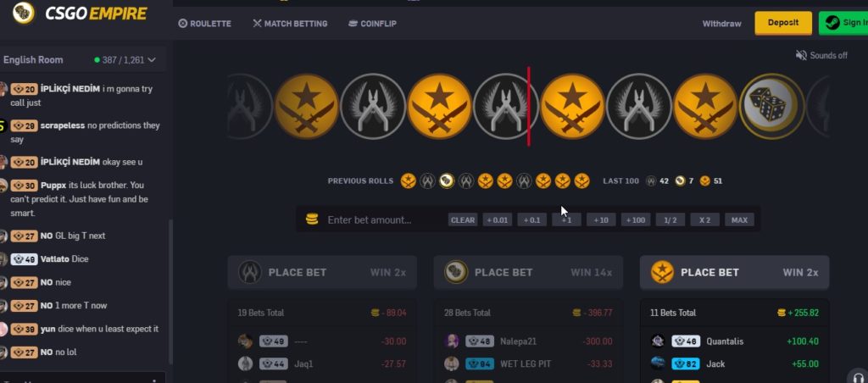This screenshot has height=383, width=868.
Task: Set bet to MAX
Action: (x=739, y=219)
